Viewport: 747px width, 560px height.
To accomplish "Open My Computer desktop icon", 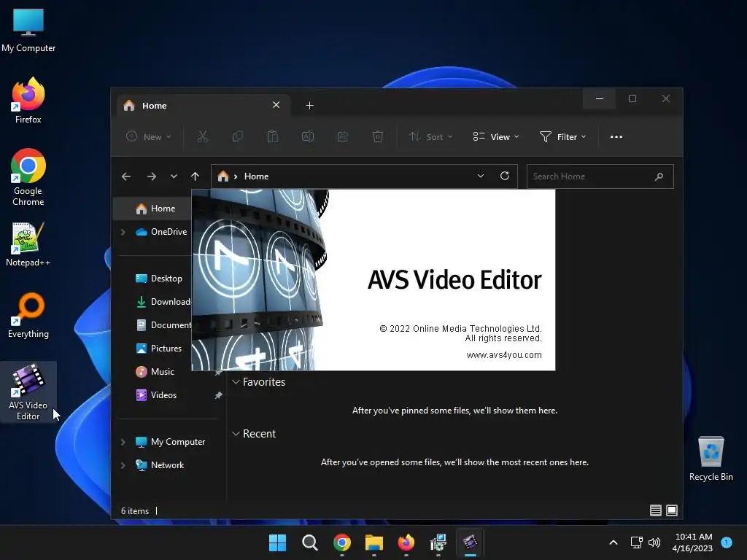I will (x=28, y=30).
